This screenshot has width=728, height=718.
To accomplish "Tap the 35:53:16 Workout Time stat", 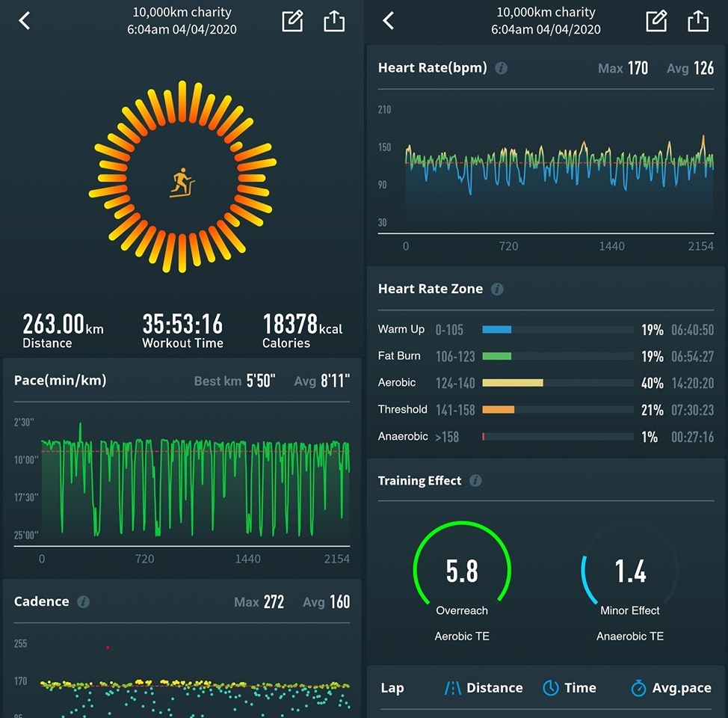I will coord(182,331).
